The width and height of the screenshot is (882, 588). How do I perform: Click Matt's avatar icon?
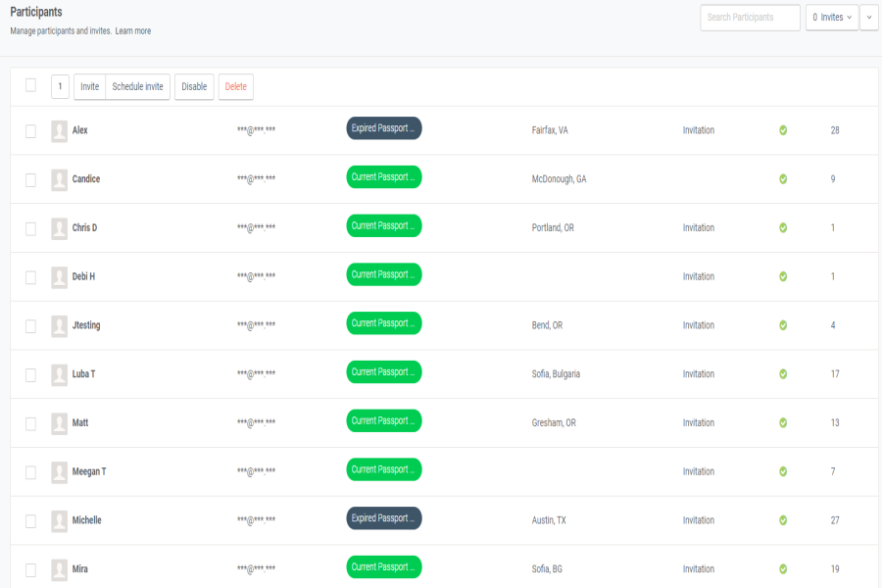click(x=59, y=423)
